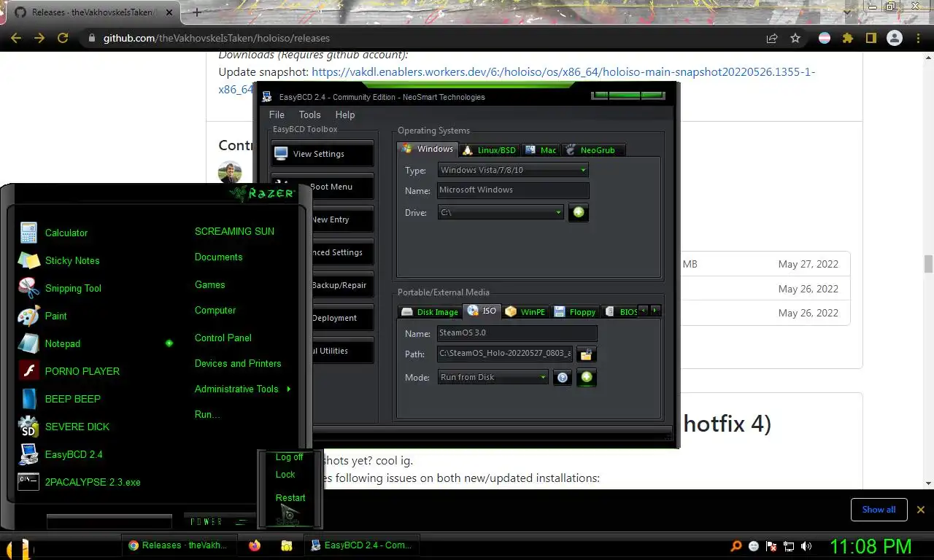Open Chrome three-dot menu
Image resolution: width=934 pixels, height=560 pixels.
coord(918,38)
